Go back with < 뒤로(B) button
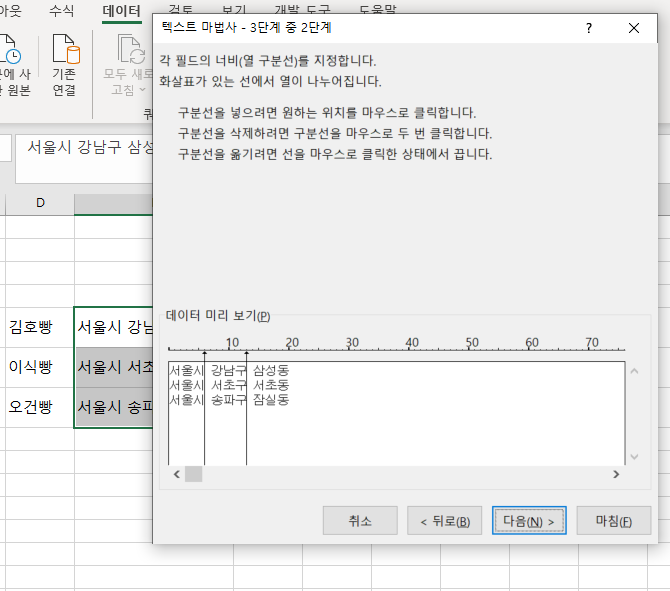Viewport: 670px width, 591px height. [444, 520]
